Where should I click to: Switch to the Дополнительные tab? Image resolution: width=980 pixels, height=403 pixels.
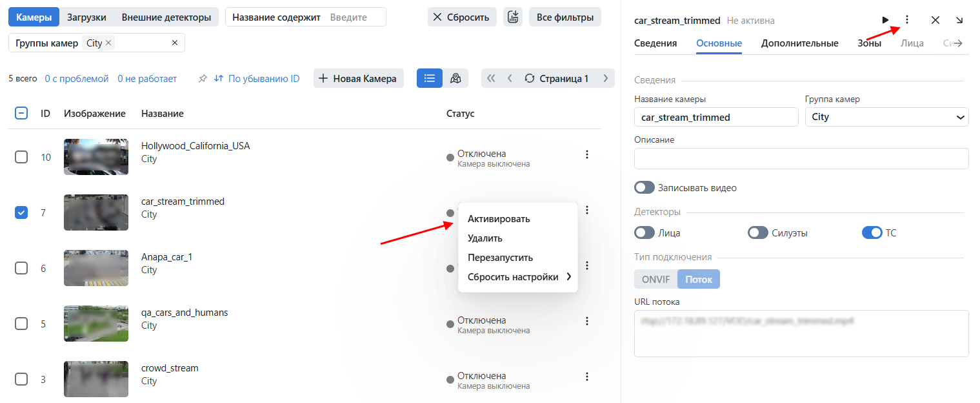pyautogui.click(x=799, y=43)
